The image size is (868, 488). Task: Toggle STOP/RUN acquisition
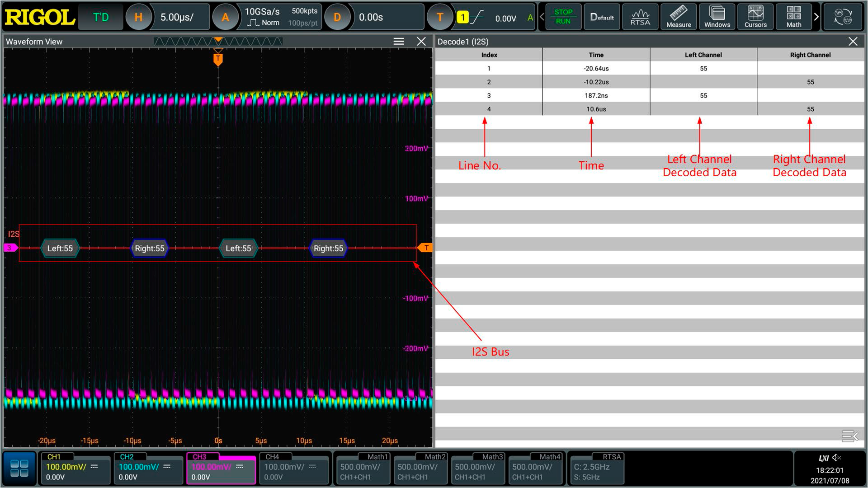coord(563,17)
